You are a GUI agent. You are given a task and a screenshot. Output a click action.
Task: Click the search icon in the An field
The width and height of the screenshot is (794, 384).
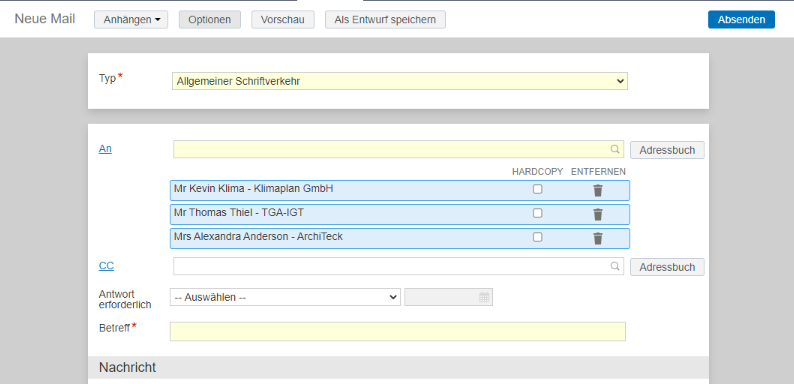615,149
